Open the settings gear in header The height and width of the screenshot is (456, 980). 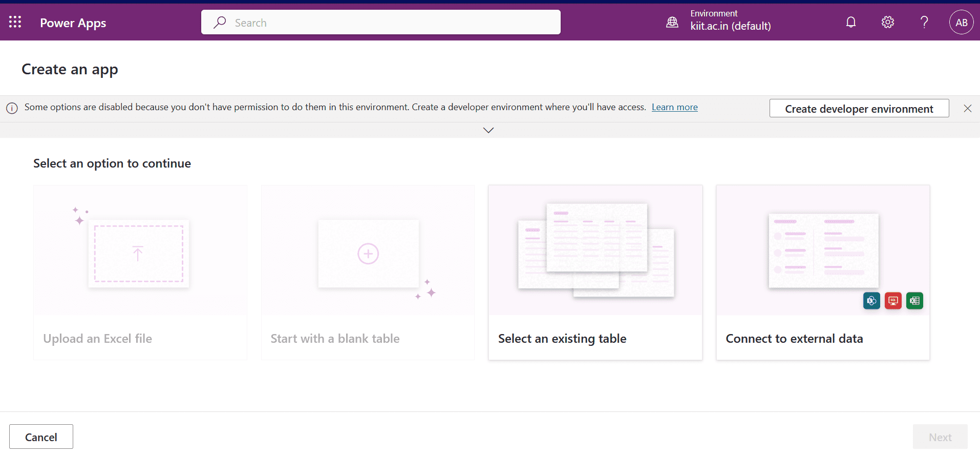tap(887, 22)
